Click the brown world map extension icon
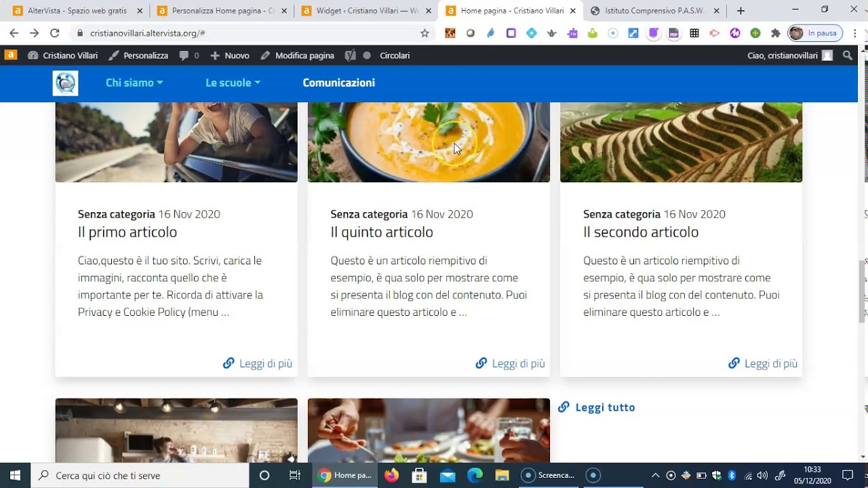The width and height of the screenshot is (868, 488). 450,33
